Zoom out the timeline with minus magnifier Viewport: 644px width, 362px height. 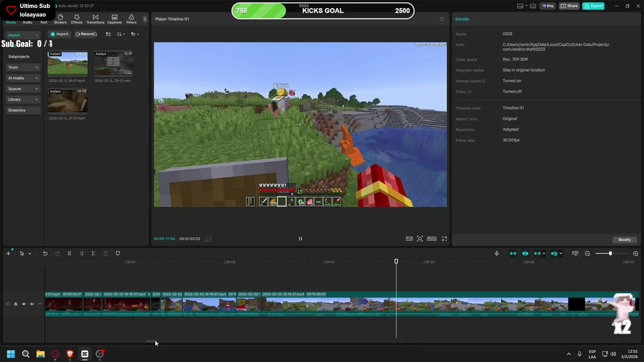(x=587, y=253)
